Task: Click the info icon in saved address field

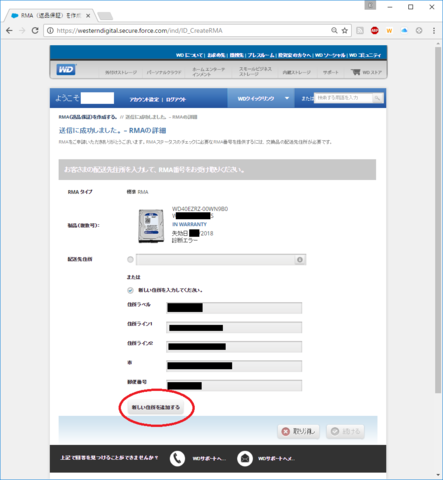Action: (x=300, y=260)
